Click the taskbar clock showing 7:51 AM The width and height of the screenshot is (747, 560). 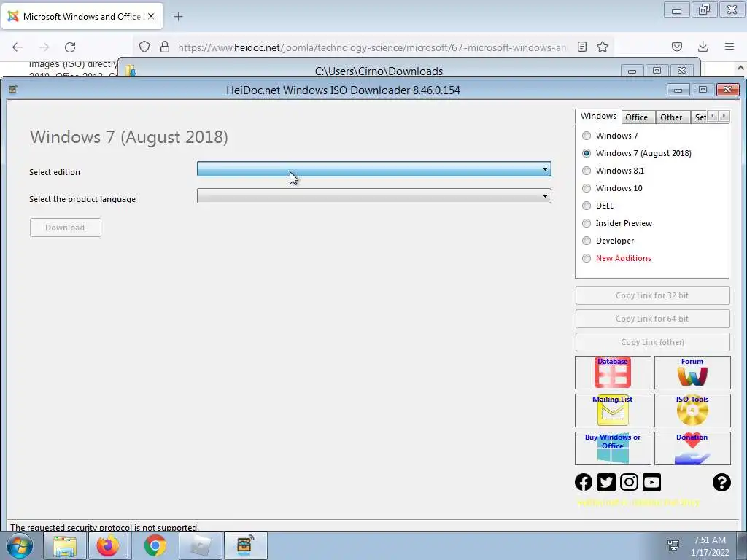click(710, 545)
